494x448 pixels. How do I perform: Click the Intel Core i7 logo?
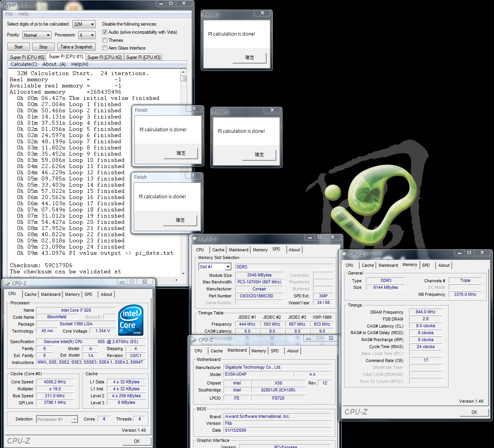(131, 320)
